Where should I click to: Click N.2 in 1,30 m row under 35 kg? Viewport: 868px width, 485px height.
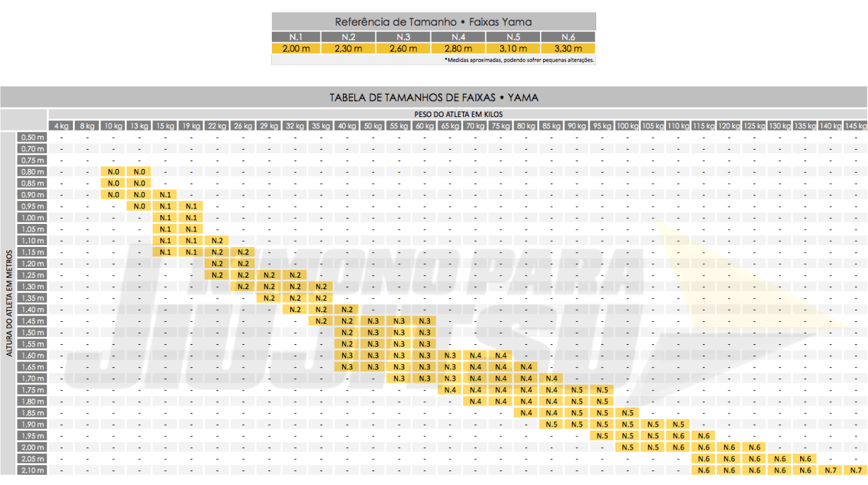point(321,287)
